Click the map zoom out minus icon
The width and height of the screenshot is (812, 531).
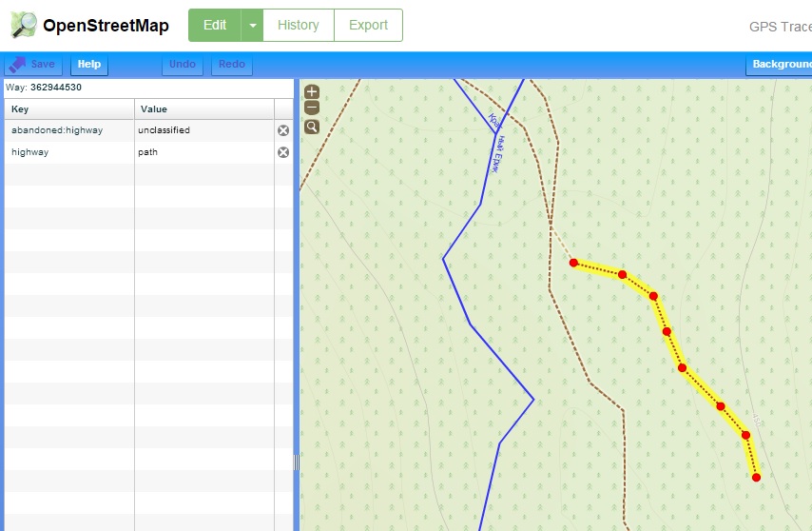coord(311,108)
